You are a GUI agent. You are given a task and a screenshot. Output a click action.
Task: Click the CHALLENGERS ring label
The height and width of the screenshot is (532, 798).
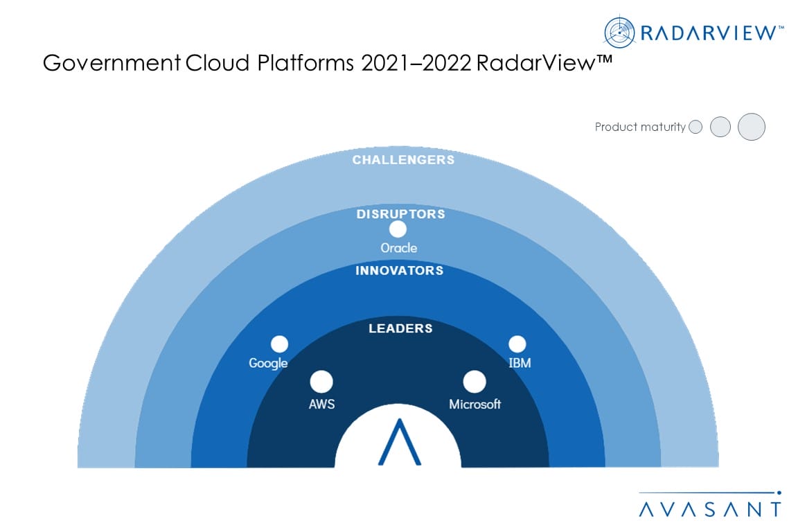[x=403, y=160]
